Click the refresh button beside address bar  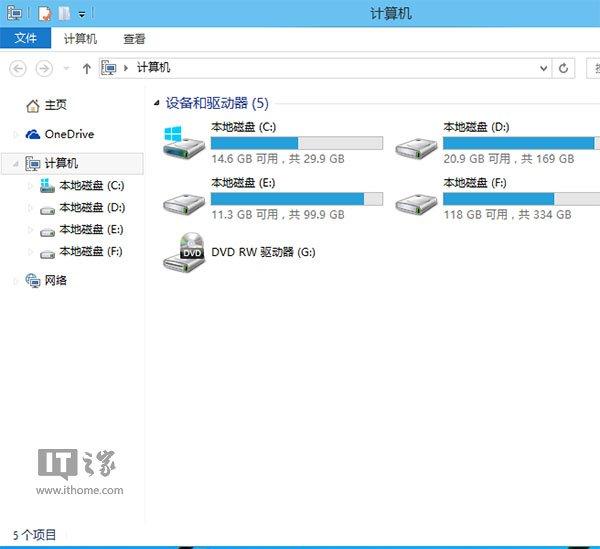[x=564, y=68]
